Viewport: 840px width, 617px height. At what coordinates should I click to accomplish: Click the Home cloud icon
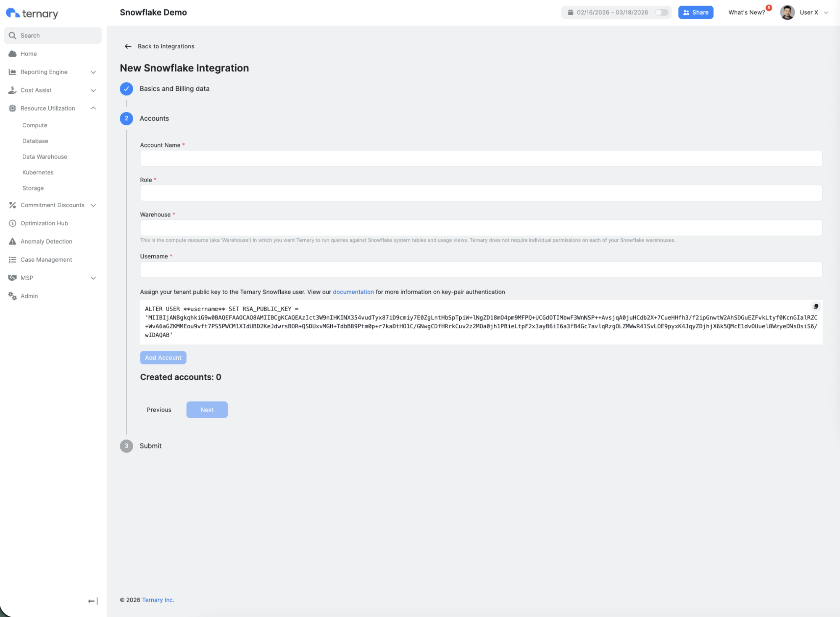(x=13, y=54)
